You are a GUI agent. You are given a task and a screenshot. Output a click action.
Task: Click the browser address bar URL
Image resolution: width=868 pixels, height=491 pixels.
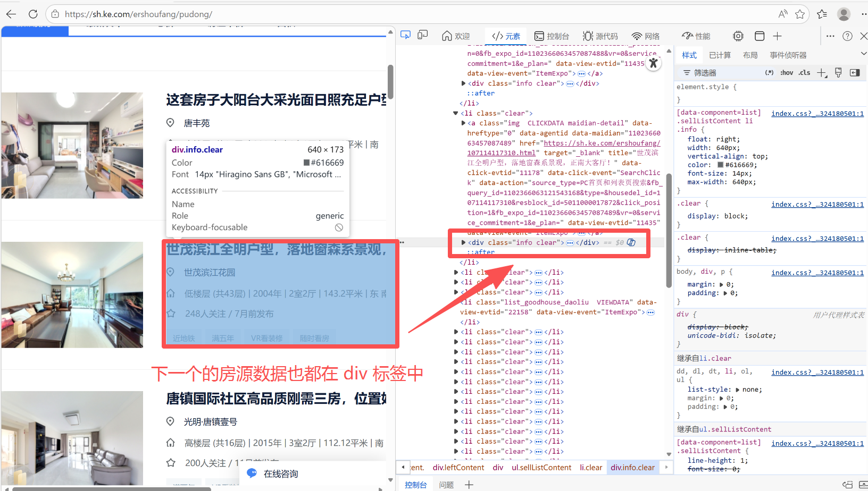click(x=138, y=14)
